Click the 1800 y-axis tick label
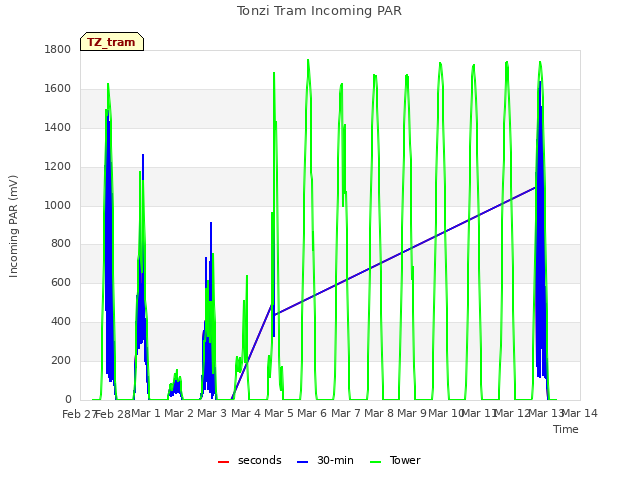The width and height of the screenshot is (640, 480). click(x=58, y=49)
